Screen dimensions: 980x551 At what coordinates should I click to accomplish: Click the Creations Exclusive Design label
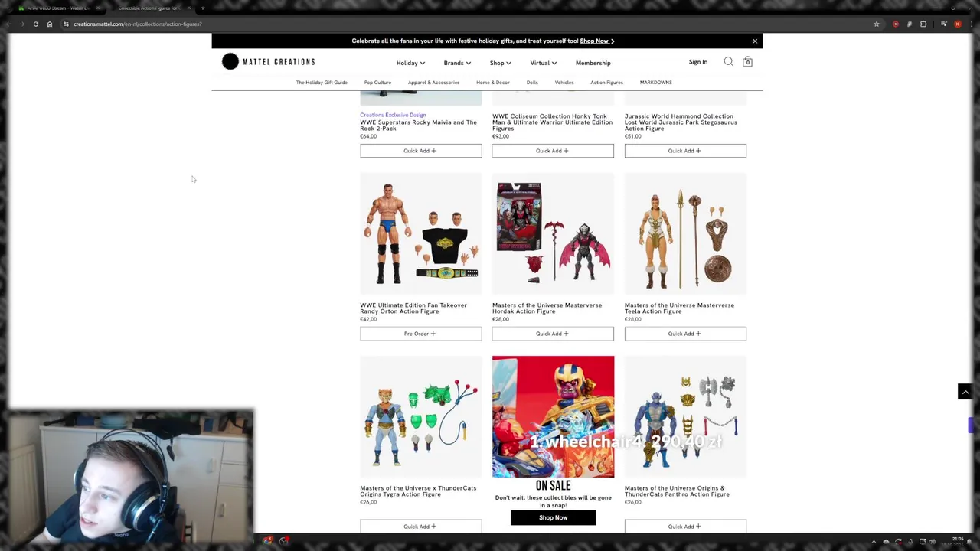pyautogui.click(x=393, y=115)
